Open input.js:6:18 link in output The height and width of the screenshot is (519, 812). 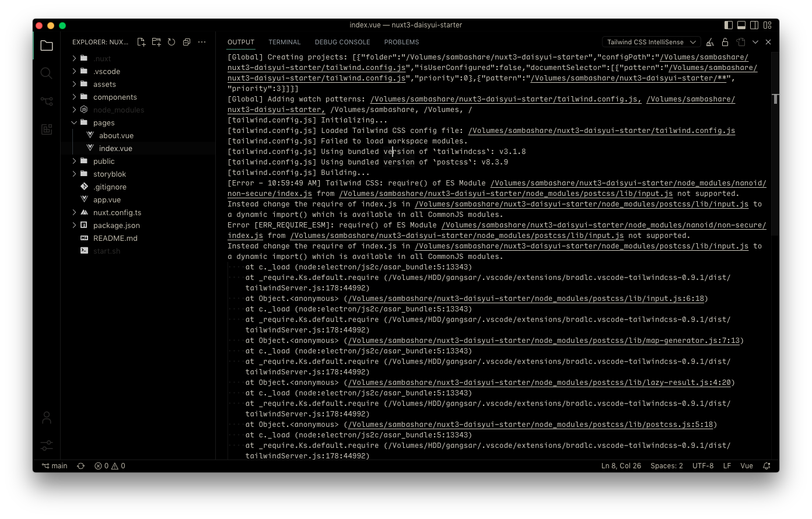(526, 299)
